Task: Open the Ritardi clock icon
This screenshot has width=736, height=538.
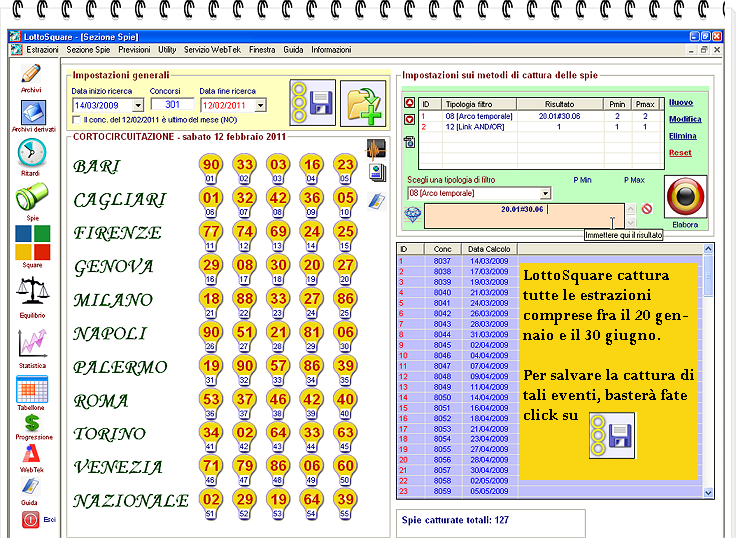Action: (31, 154)
